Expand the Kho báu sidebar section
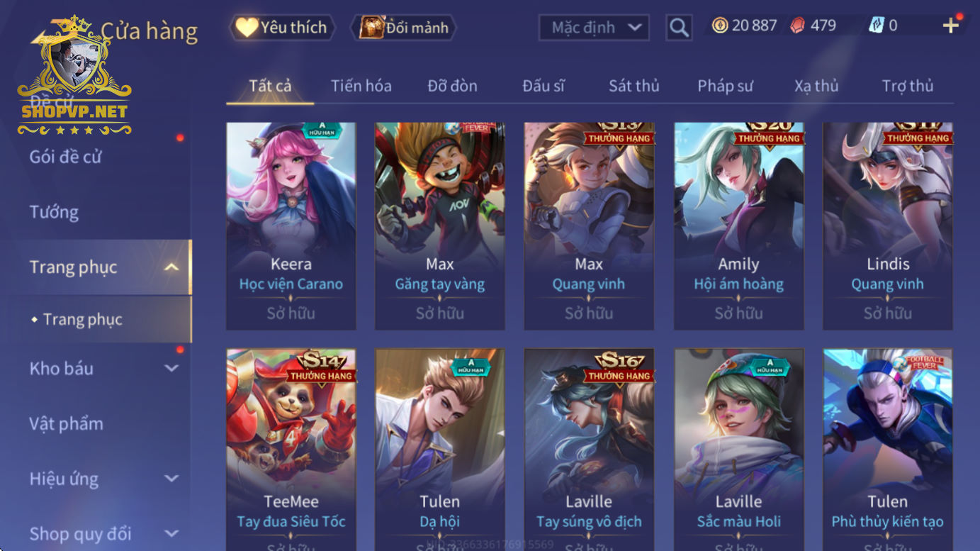This screenshot has width=980, height=551. 171,368
